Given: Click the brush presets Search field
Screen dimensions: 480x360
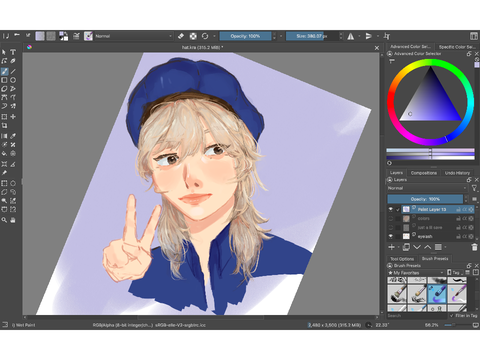Looking at the screenshot, I should [417, 315].
